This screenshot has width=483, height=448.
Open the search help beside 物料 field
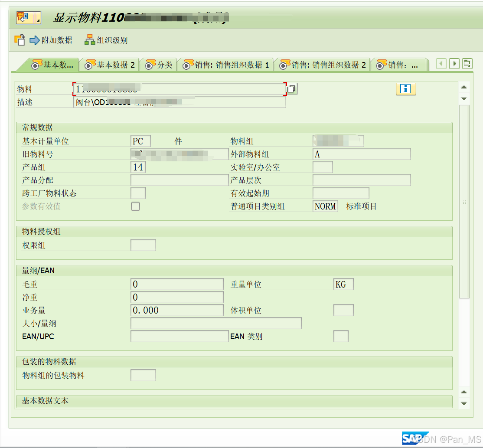coord(292,89)
